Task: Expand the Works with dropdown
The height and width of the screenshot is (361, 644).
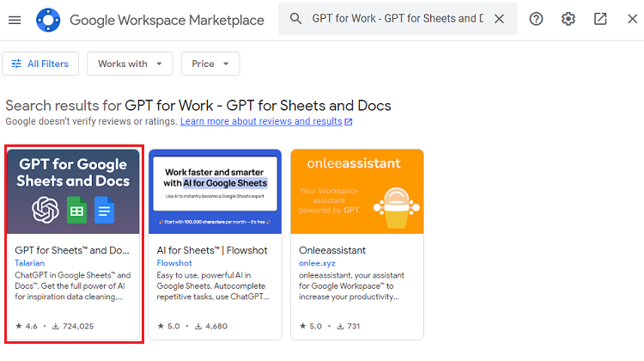Action: point(130,64)
